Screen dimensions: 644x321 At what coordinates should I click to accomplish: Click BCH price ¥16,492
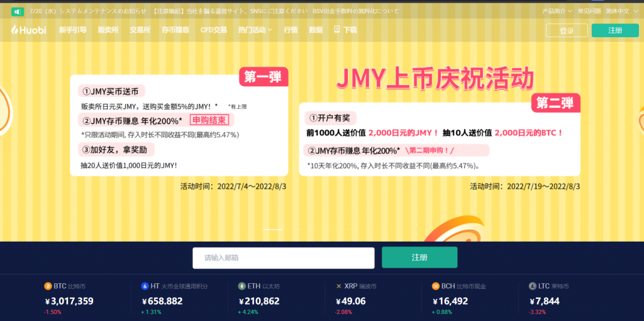pyautogui.click(x=450, y=301)
